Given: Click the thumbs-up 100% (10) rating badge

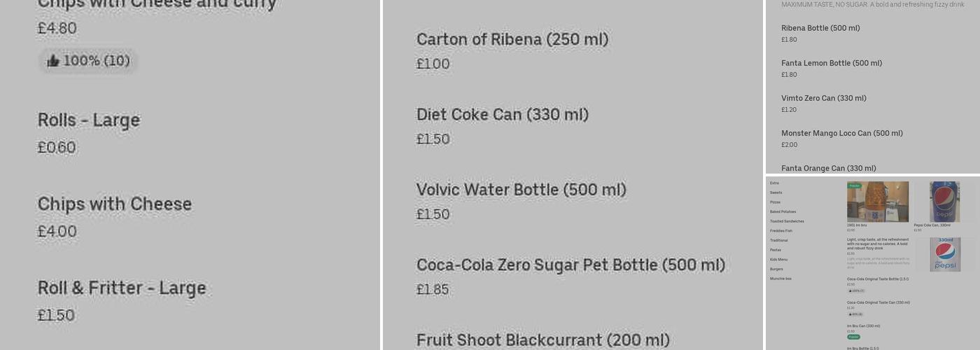Looking at the screenshot, I should click(x=88, y=61).
